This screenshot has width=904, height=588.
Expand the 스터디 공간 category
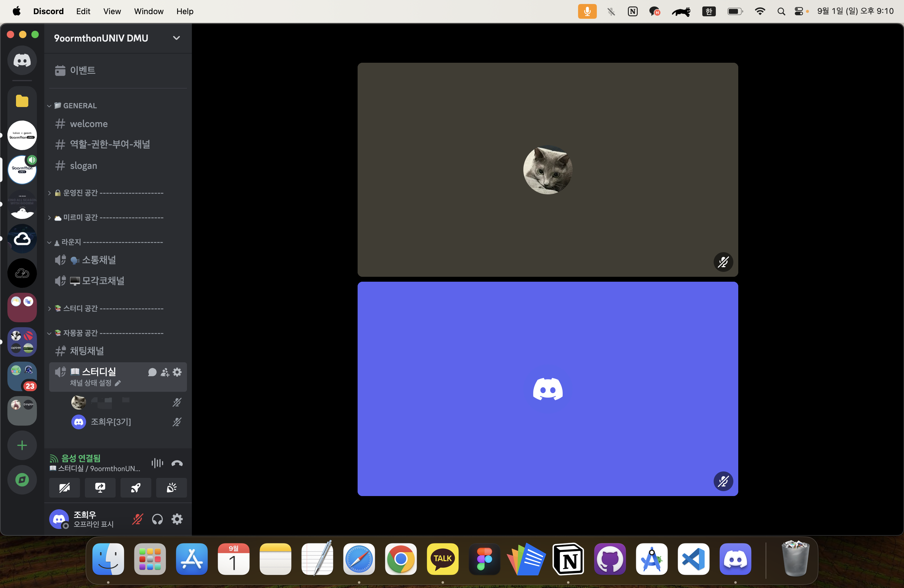click(81, 308)
